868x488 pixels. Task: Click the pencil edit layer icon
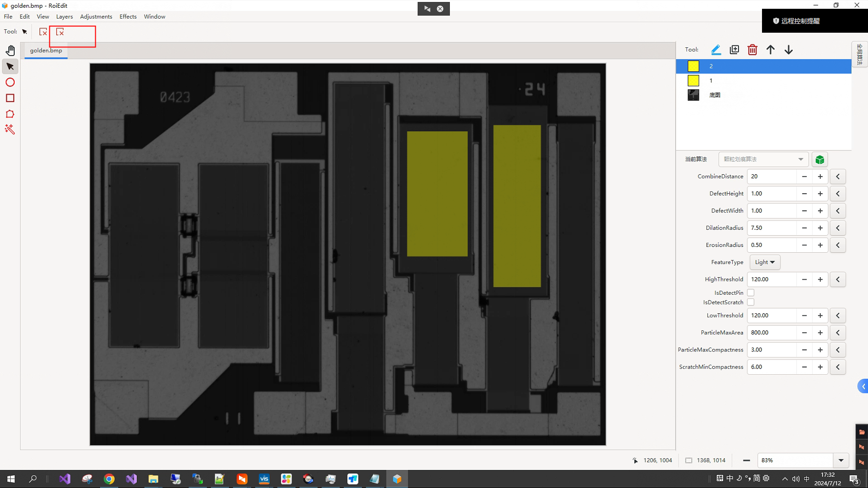pyautogui.click(x=716, y=50)
